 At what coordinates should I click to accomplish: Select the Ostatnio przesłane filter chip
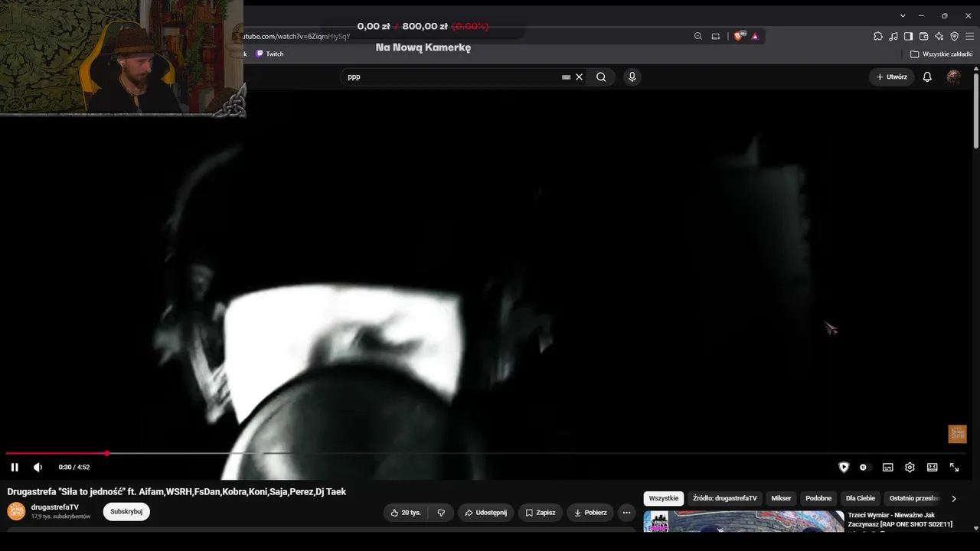(914, 498)
